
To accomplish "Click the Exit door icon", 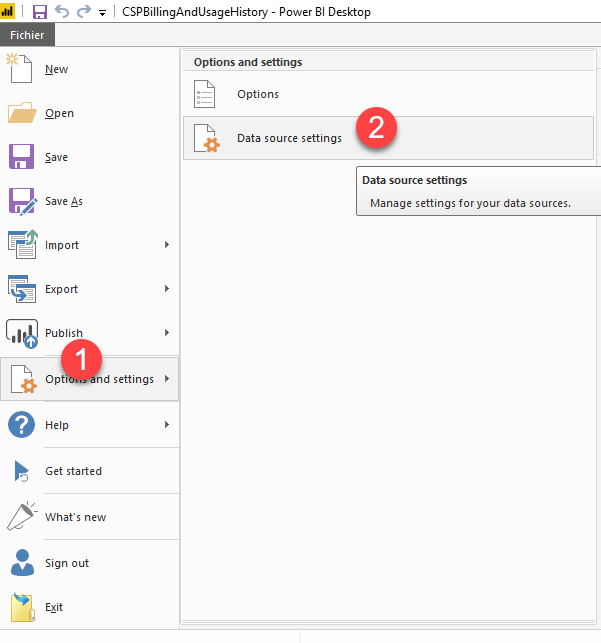I will pos(23,607).
